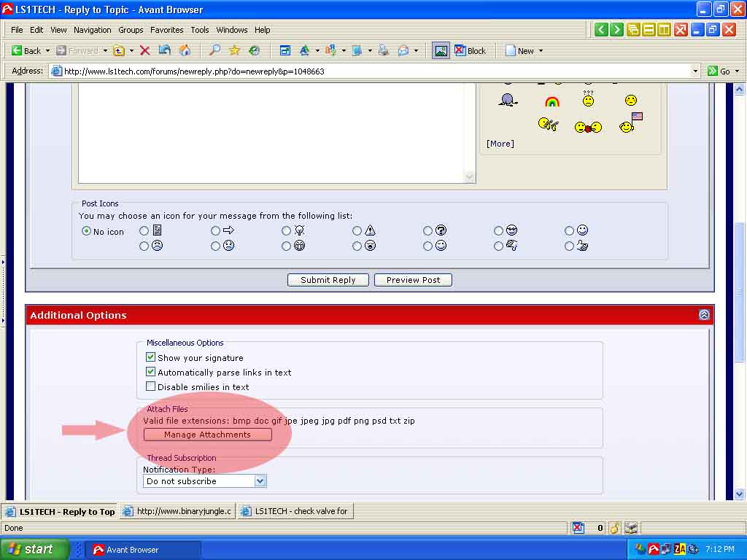The height and width of the screenshot is (560, 747).
Task: Click the Manage Attachments button
Action: [x=207, y=435]
